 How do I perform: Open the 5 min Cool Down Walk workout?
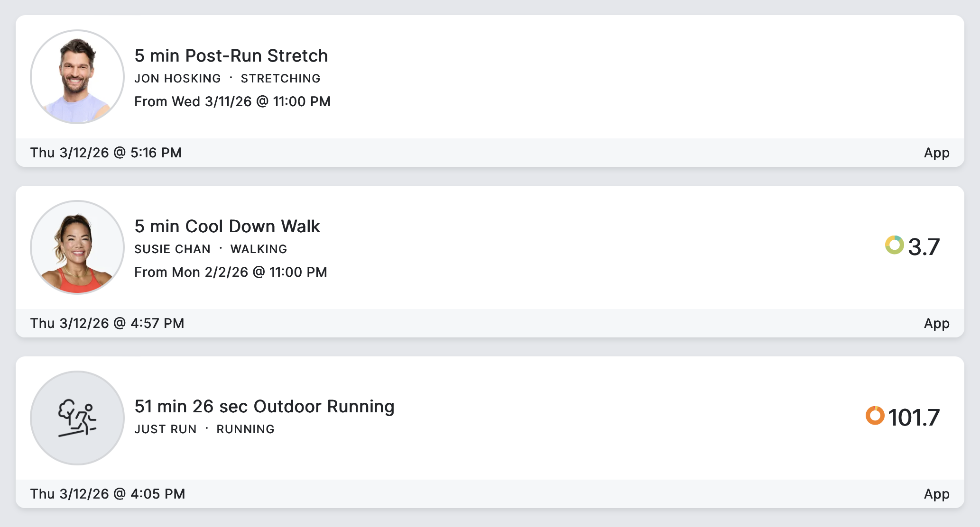227,227
